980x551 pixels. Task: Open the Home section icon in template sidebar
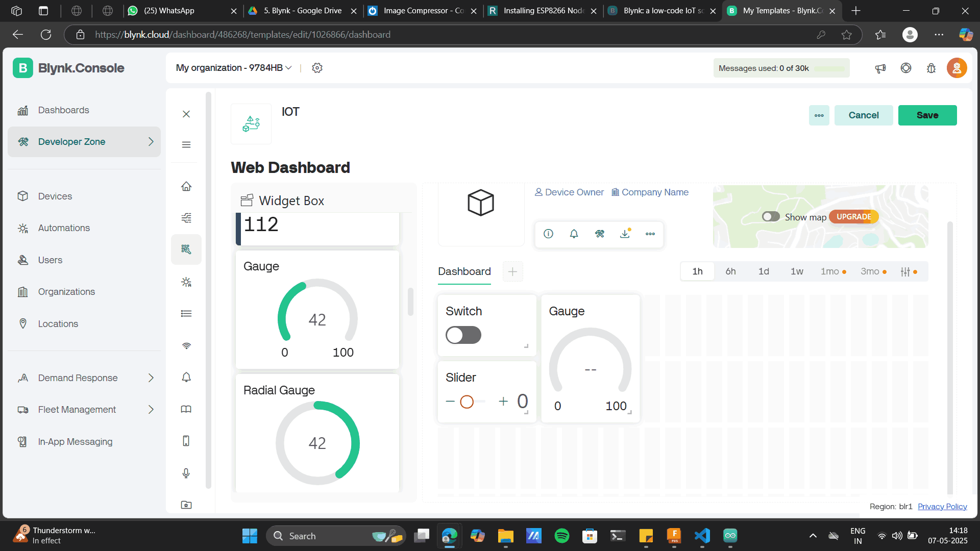click(186, 187)
